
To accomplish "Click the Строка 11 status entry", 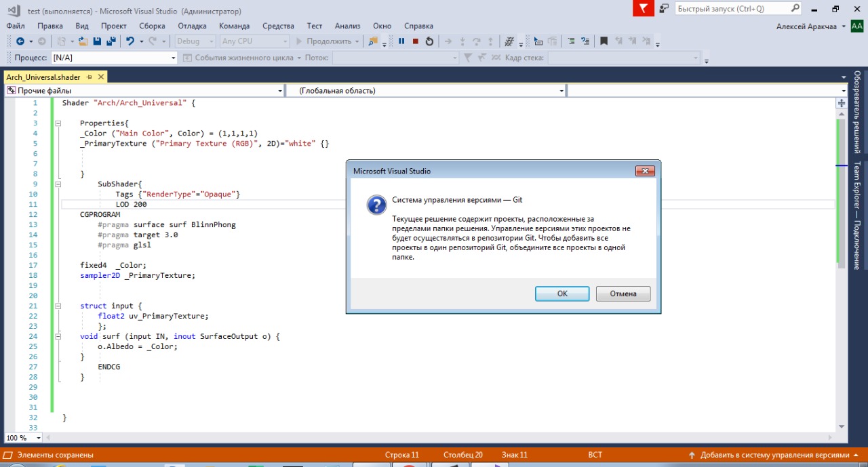I will click(402, 455).
